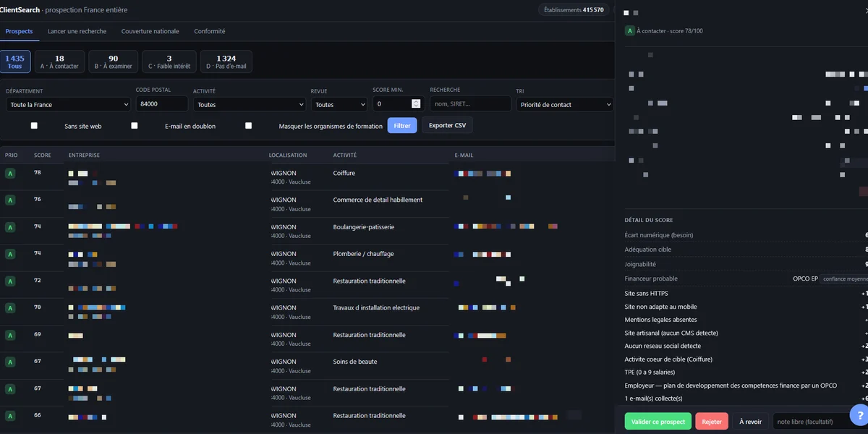This screenshot has width=868, height=434.
Task: Click priority A badge in Soins de beaute row
Action: (10, 362)
